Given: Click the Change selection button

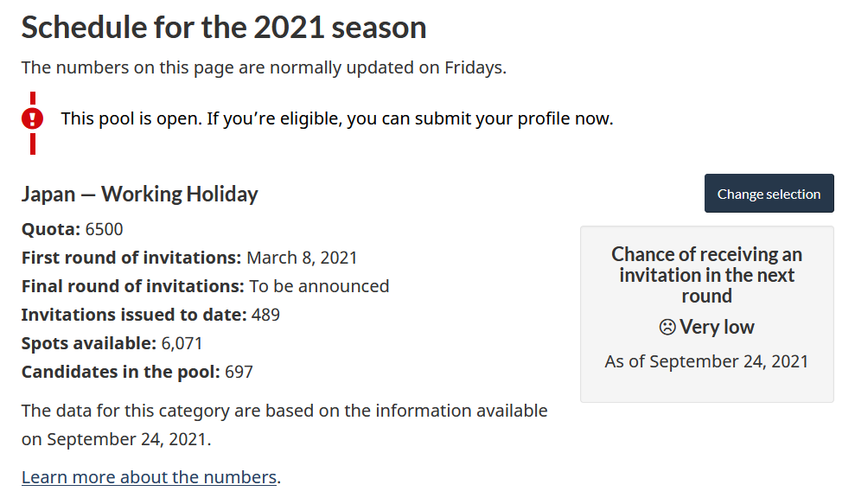Looking at the screenshot, I should tap(769, 193).
